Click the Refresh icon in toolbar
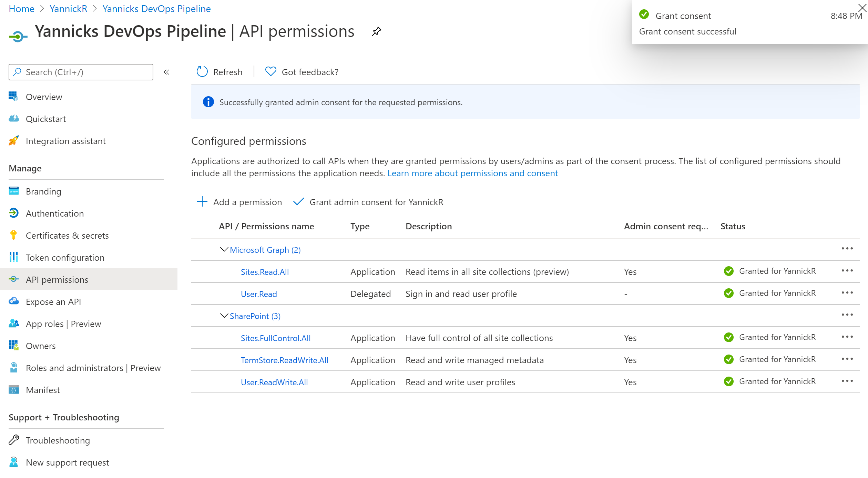 pyautogui.click(x=202, y=72)
